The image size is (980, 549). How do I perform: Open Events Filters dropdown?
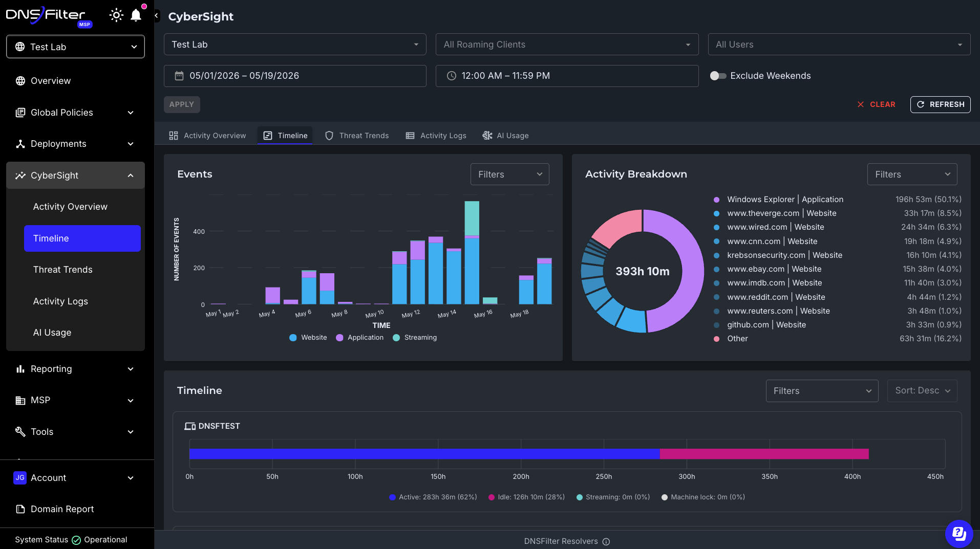[509, 174]
